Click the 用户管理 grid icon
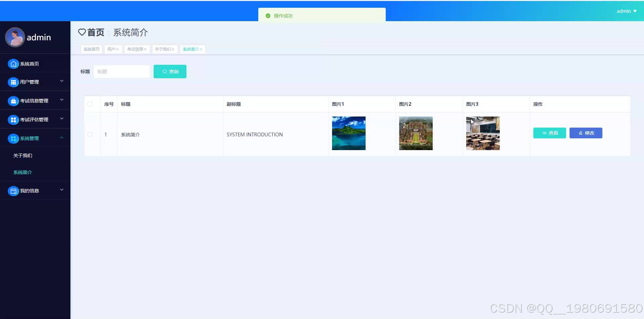The width and height of the screenshot is (644, 319). (13, 82)
